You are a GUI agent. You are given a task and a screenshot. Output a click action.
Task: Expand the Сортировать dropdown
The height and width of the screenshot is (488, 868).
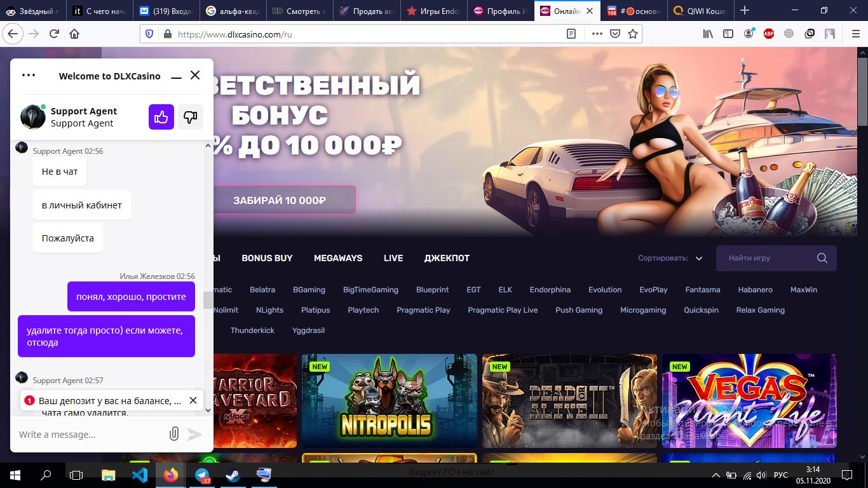pos(670,258)
